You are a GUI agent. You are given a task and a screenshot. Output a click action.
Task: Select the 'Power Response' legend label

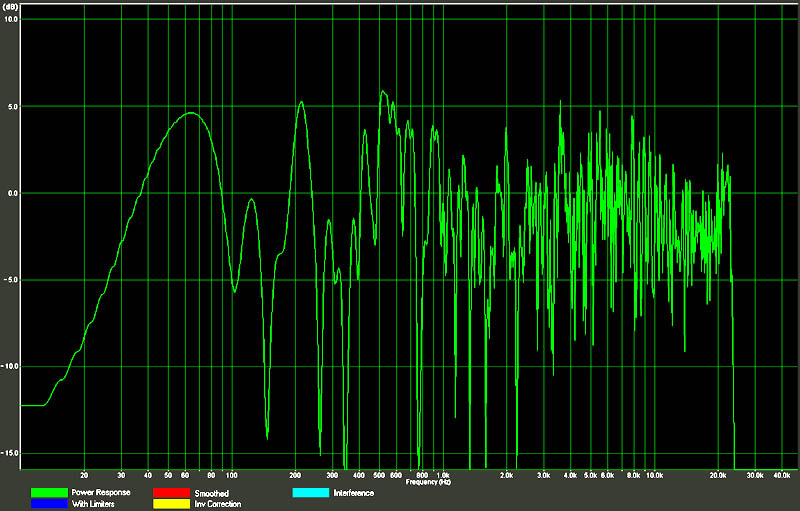coord(101,492)
